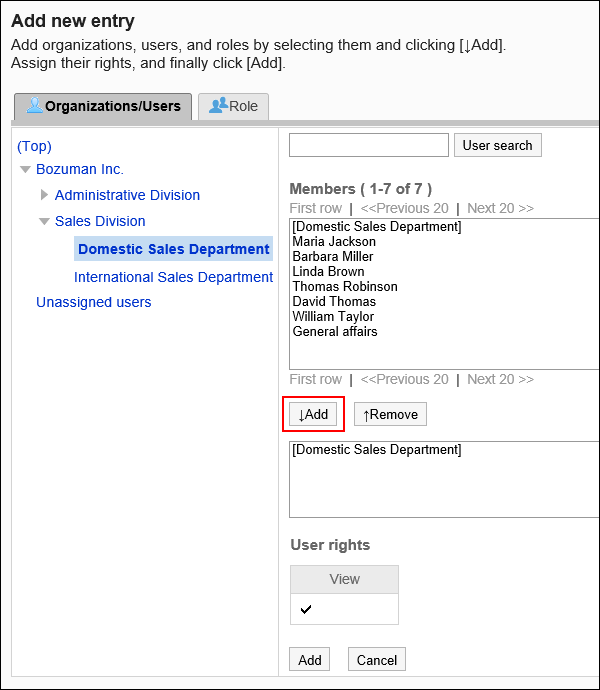Cancel adding the new entry
The width and height of the screenshot is (600, 690).
tap(377, 660)
